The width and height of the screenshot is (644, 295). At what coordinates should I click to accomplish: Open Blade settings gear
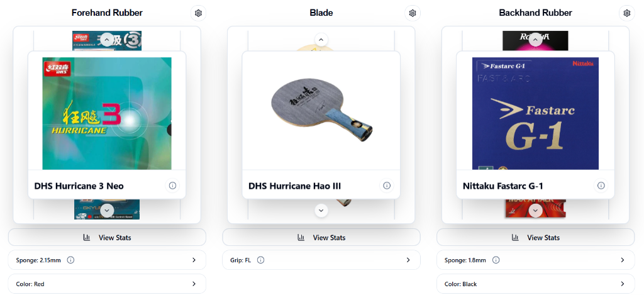click(x=413, y=13)
